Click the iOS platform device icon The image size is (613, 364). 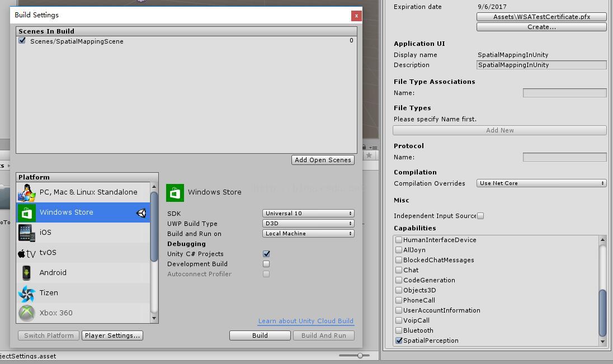pos(27,233)
